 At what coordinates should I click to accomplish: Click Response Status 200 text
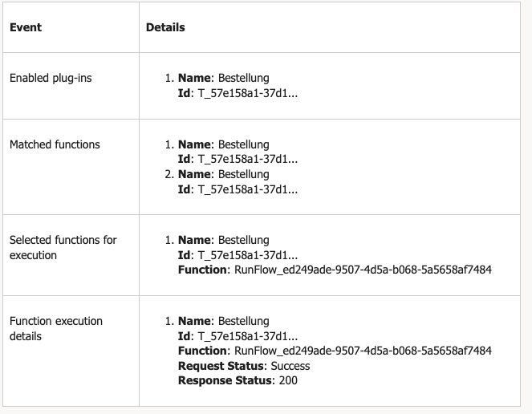pyautogui.click(x=288, y=380)
